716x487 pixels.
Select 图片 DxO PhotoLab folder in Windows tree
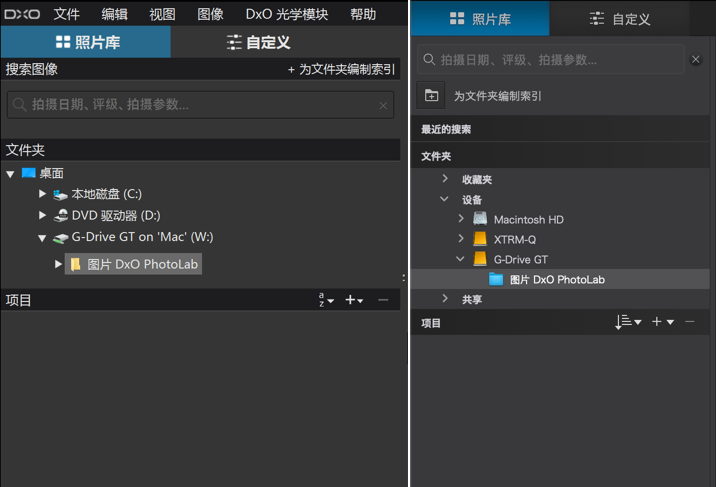click(x=133, y=264)
